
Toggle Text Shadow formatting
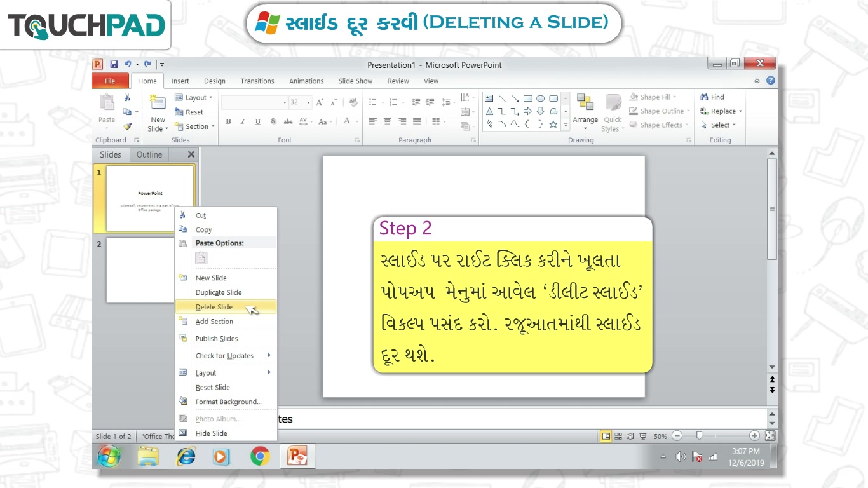pyautogui.click(x=273, y=121)
